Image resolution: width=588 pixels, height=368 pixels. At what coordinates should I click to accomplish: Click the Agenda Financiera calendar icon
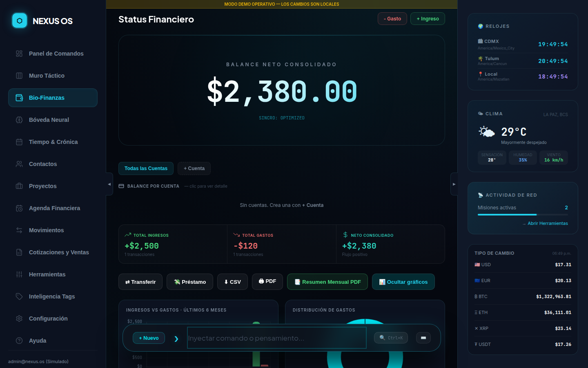(x=19, y=208)
